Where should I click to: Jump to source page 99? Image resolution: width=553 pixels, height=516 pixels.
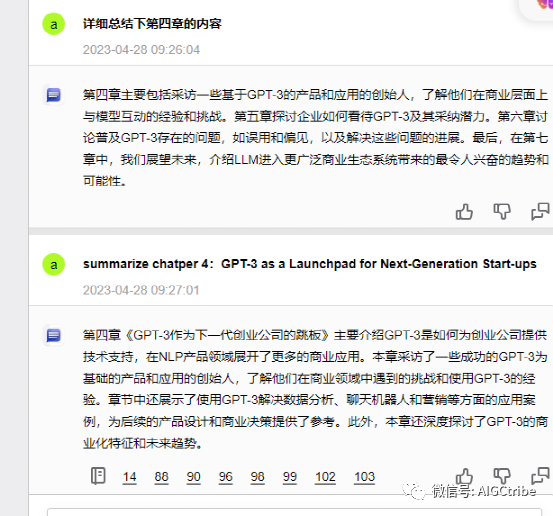[290, 477]
